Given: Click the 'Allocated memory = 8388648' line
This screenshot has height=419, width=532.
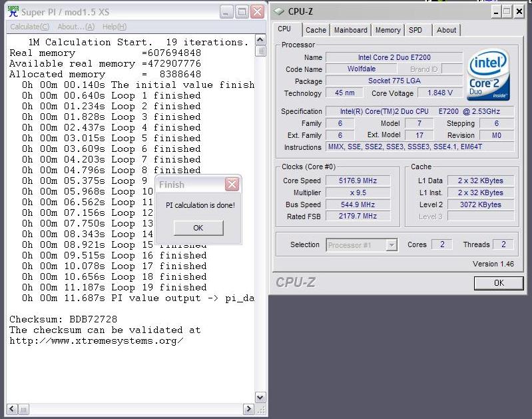Looking at the screenshot, I should 105,74.
